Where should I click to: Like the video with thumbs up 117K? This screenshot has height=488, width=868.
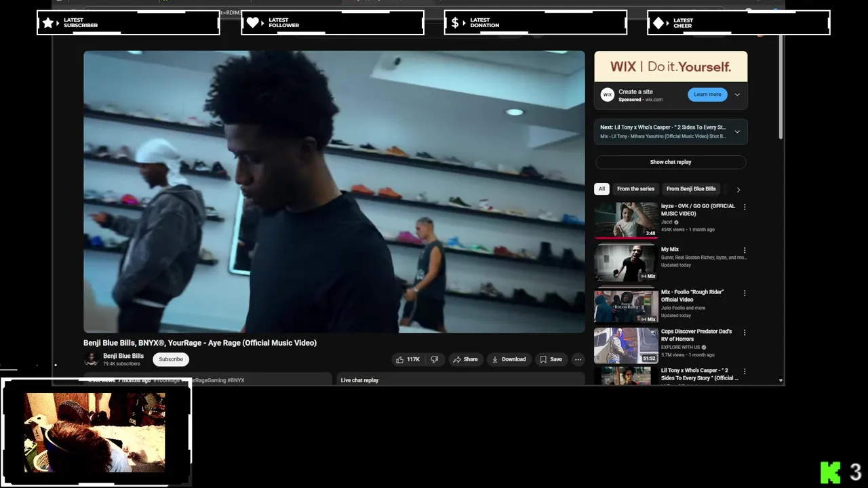[408, 359]
